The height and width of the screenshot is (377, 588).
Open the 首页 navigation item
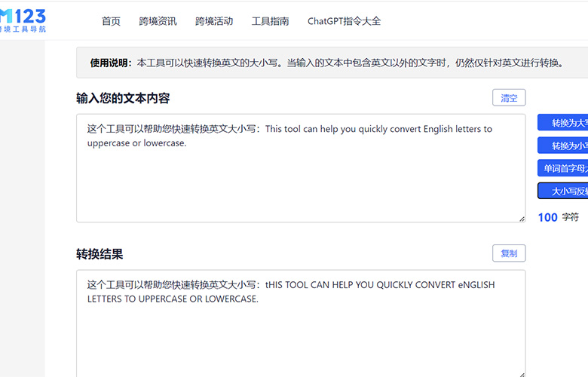(x=111, y=21)
